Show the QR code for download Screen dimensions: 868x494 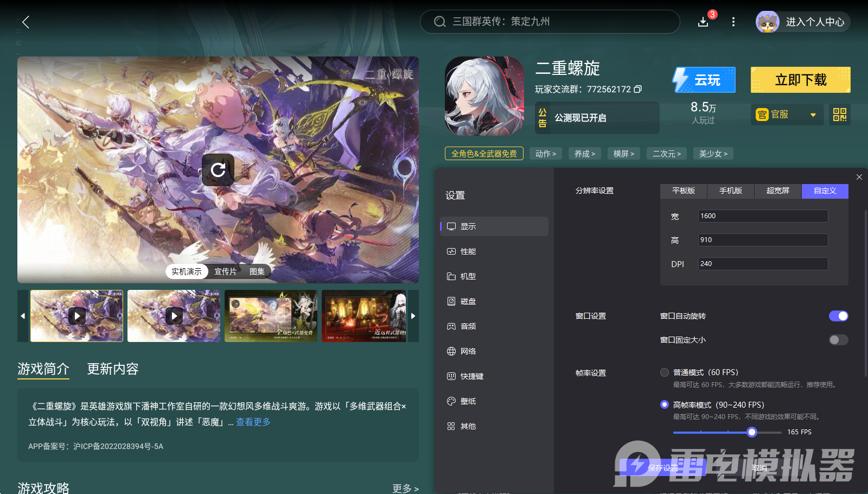coord(840,115)
